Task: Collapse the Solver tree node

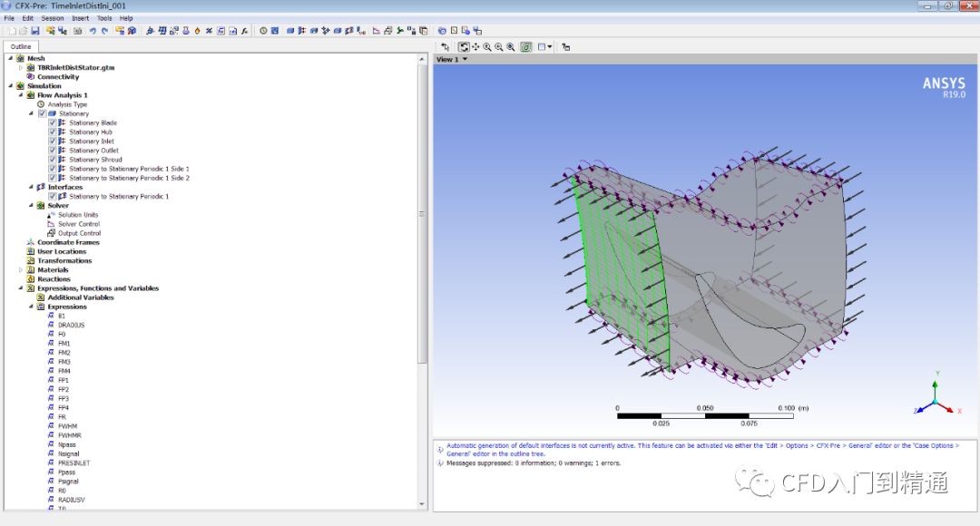Action: point(31,206)
